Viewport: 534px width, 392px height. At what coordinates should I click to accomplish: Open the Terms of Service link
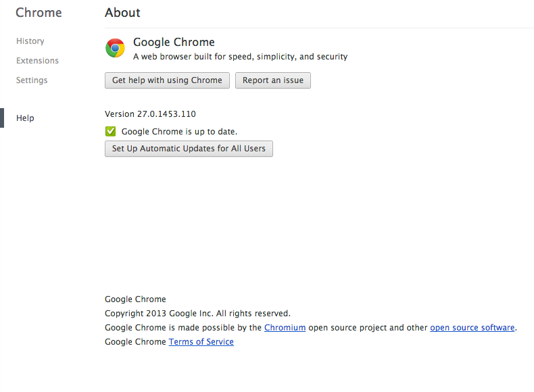click(201, 342)
